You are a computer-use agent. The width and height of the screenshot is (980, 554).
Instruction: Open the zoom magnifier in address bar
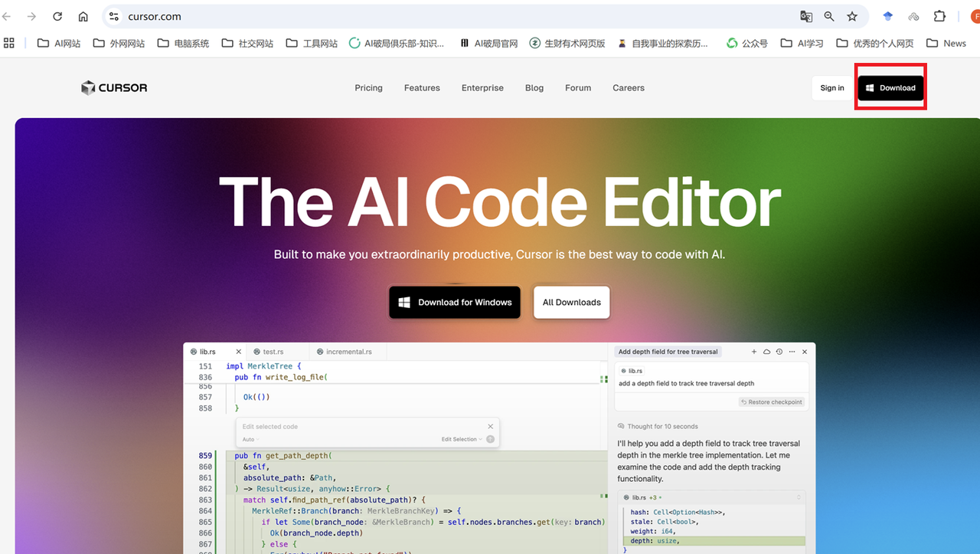(829, 16)
